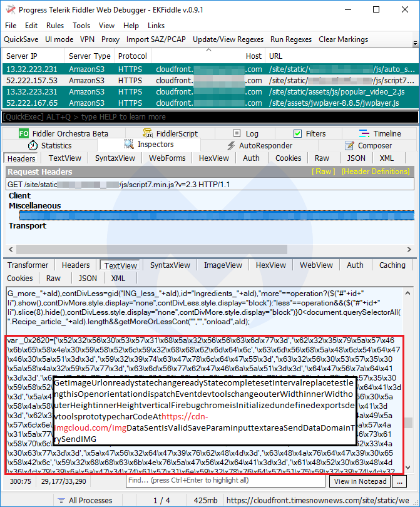The height and width of the screenshot is (507, 420).
Task: Click the Inspectors tab's magnifier icon
Action: pos(128,145)
